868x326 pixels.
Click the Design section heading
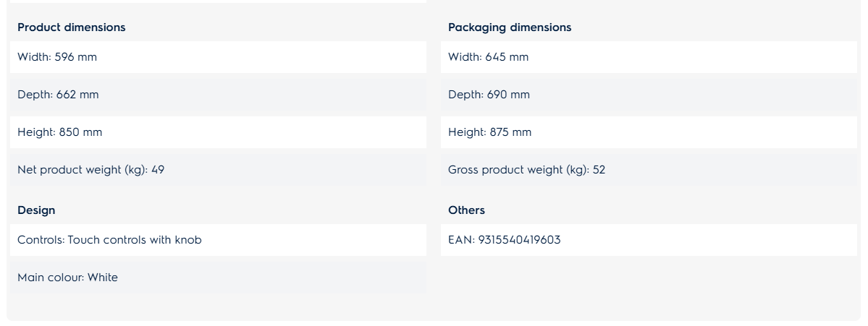(36, 210)
